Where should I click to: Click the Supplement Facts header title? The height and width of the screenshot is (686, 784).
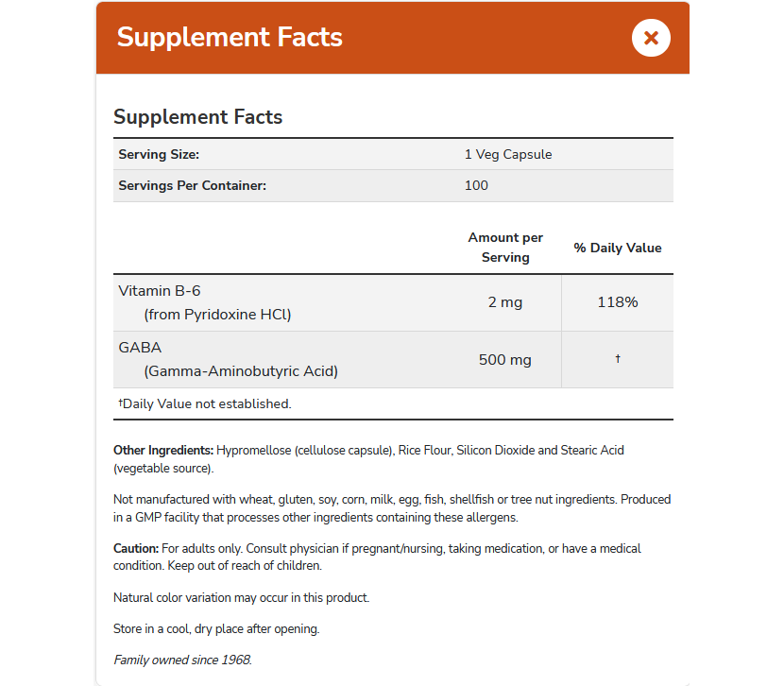coord(230,38)
